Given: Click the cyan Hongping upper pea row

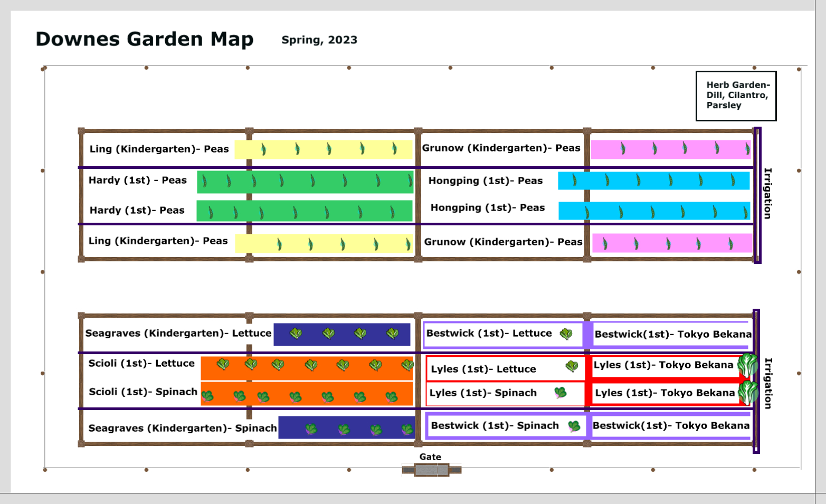Looking at the screenshot, I should click(654, 180).
